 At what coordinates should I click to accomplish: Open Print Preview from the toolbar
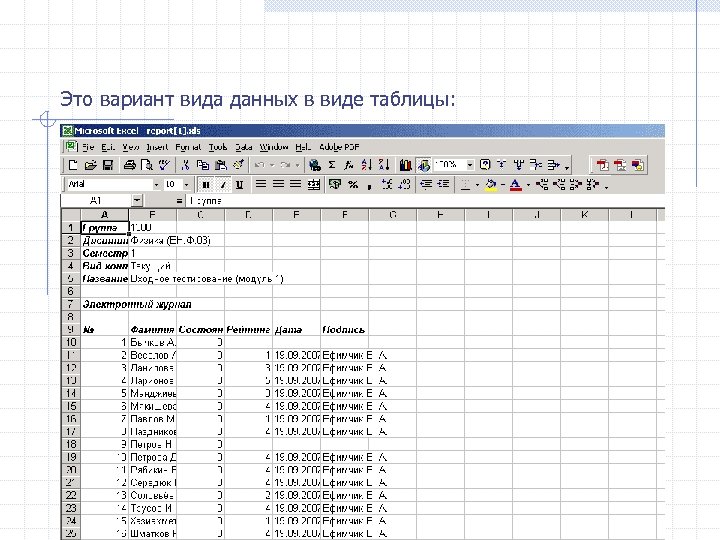(147, 165)
